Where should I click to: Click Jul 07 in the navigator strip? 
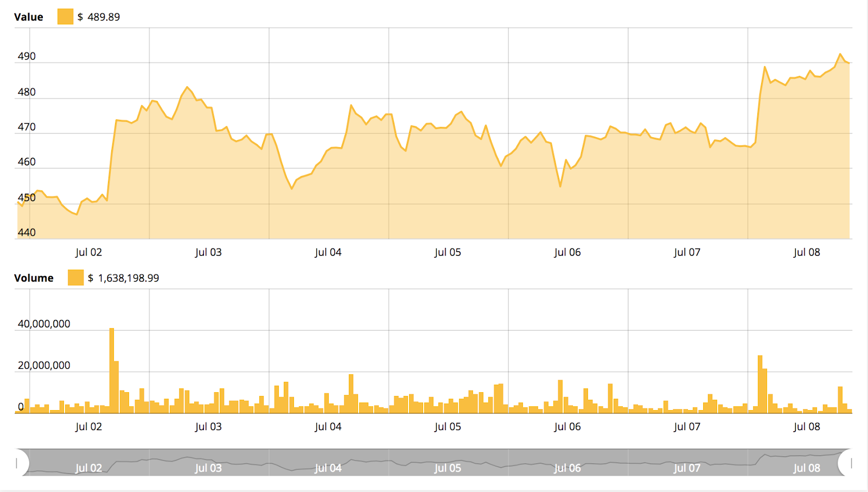tap(687, 467)
